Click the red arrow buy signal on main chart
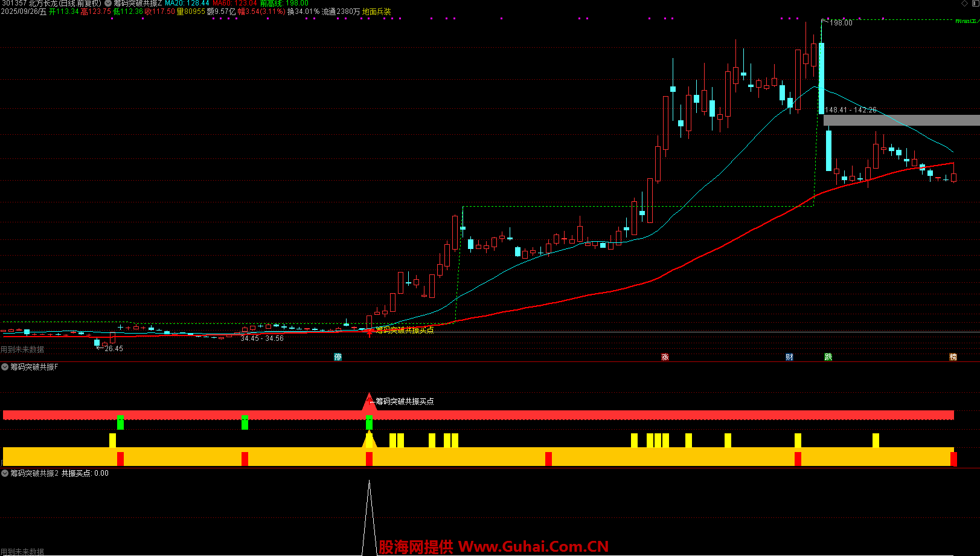 pyautogui.click(x=370, y=332)
